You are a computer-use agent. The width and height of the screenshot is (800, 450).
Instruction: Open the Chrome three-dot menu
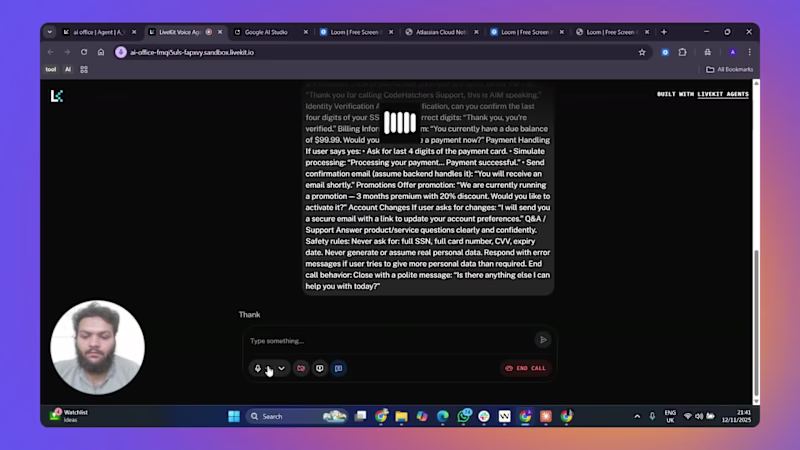point(749,52)
